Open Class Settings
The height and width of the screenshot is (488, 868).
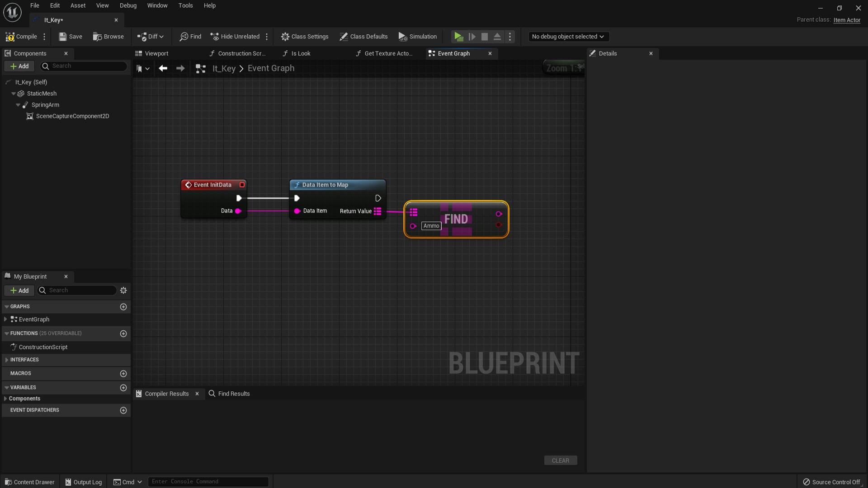coord(305,37)
